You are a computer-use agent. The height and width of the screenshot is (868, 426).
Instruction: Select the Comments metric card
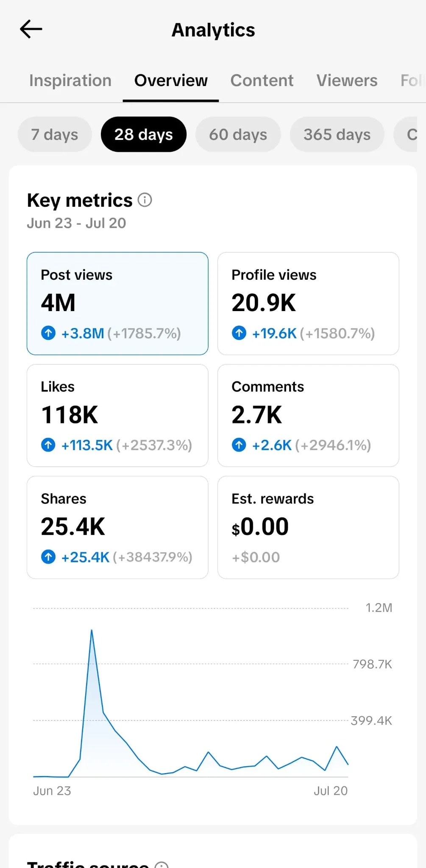pyautogui.click(x=308, y=415)
